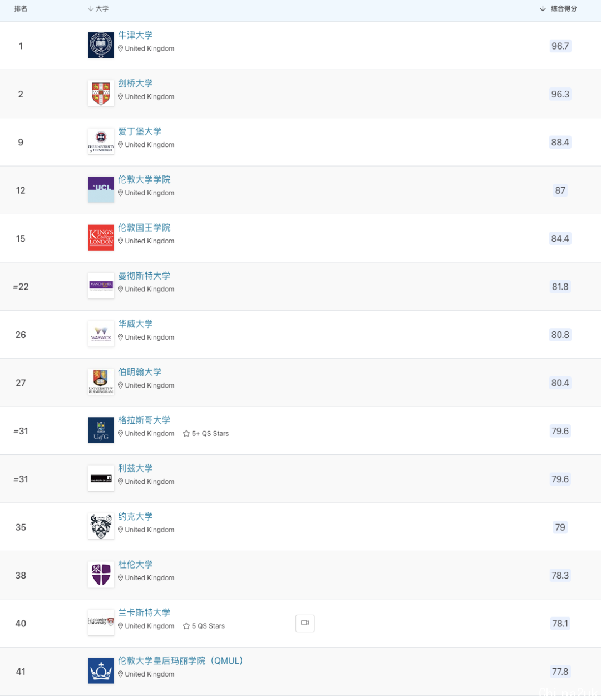Click the 79 score for 约克大学

560,527
